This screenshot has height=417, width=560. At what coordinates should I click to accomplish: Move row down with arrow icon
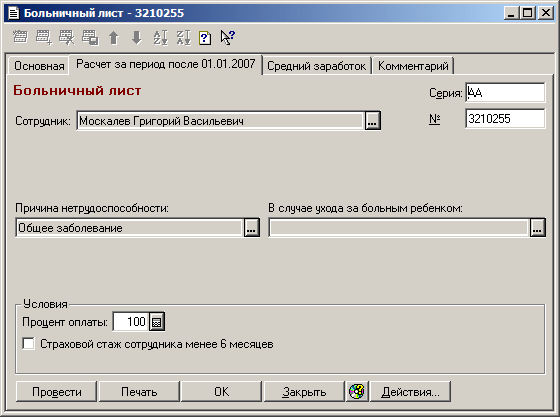136,37
